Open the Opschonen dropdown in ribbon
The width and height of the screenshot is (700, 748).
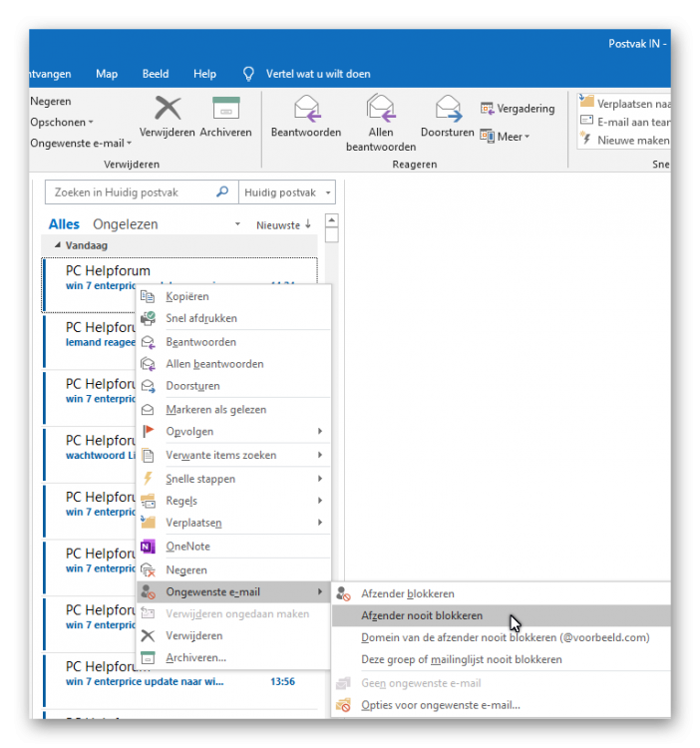[62, 122]
